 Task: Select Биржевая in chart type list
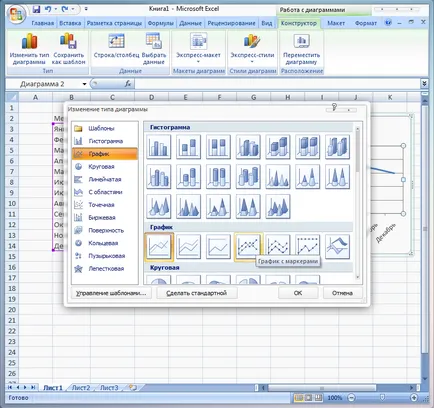coord(105,218)
